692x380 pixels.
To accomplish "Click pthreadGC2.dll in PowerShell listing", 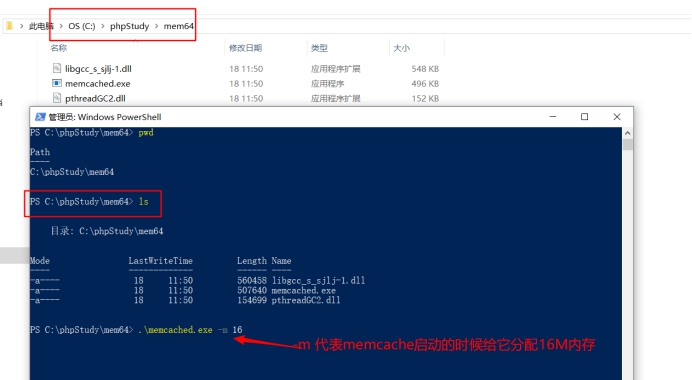I will point(306,300).
